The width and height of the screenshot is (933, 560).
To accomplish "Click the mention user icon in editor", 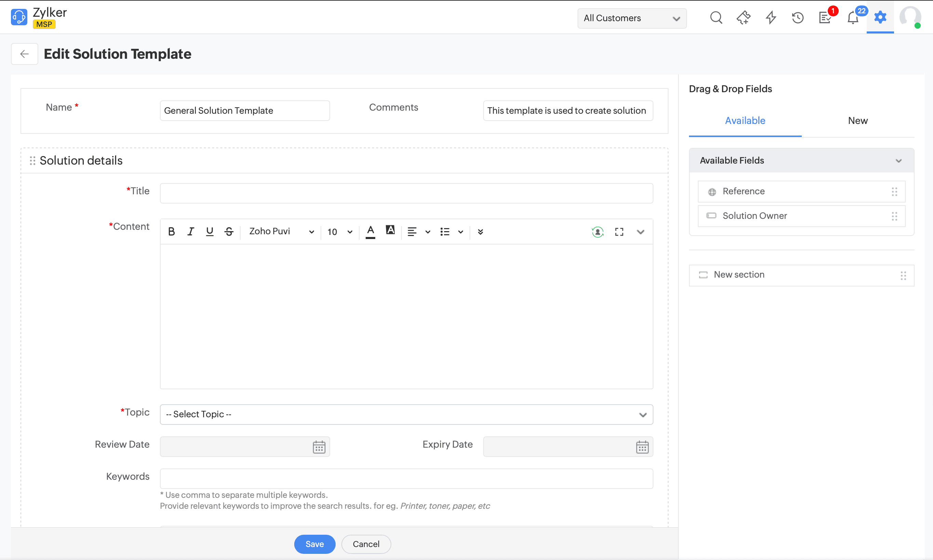I will [597, 232].
